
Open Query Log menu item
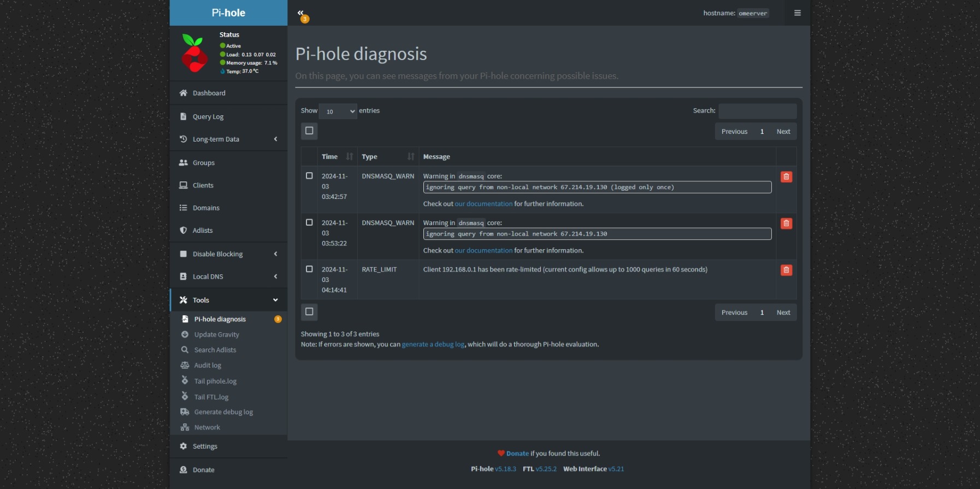point(228,116)
